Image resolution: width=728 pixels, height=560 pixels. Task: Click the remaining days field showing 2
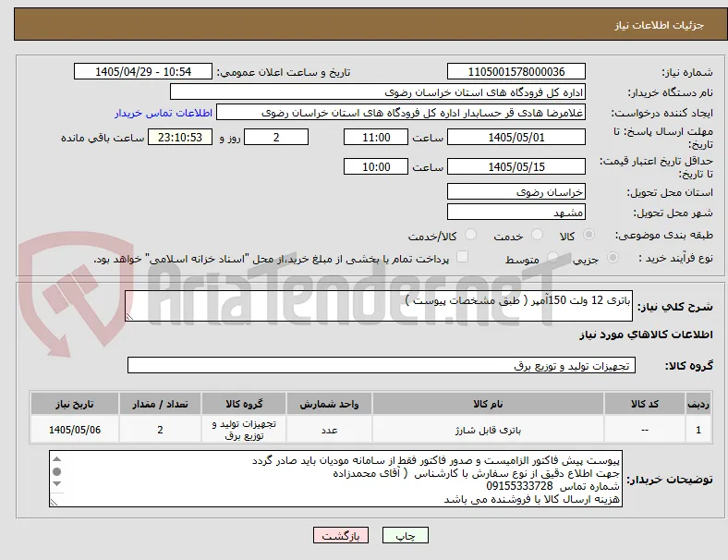point(276,138)
